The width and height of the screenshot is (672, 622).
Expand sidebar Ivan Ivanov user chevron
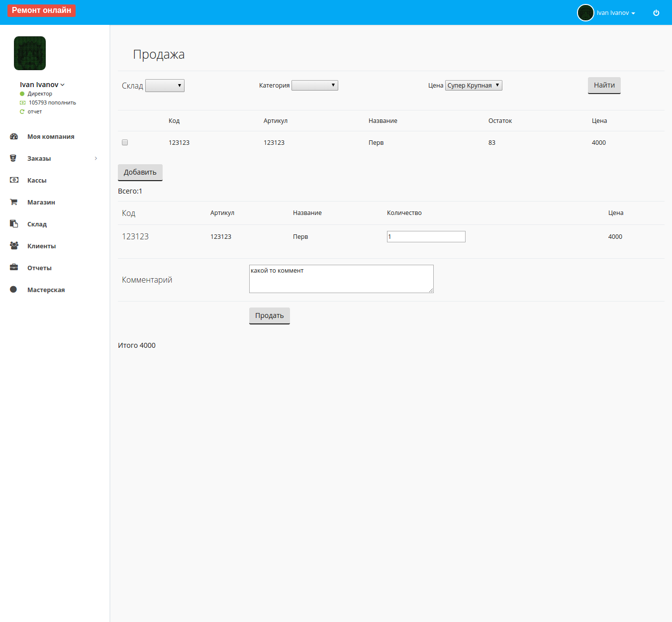(62, 85)
